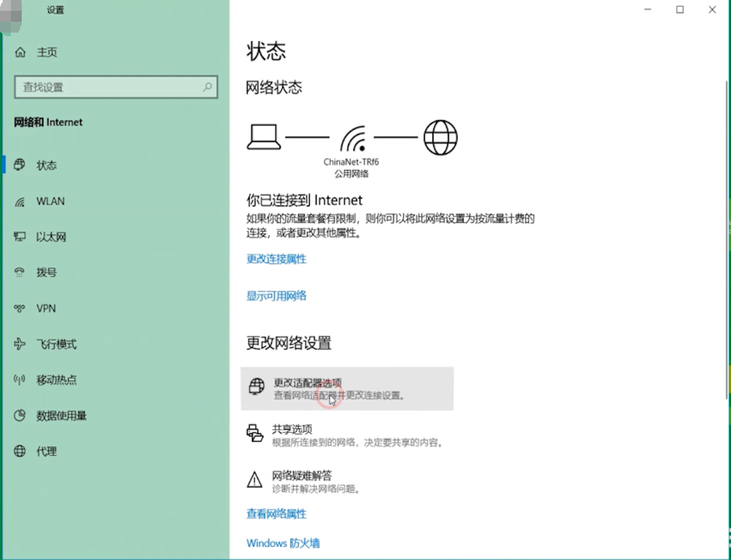
Task: Click the 显示可用网络 link
Action: [277, 295]
